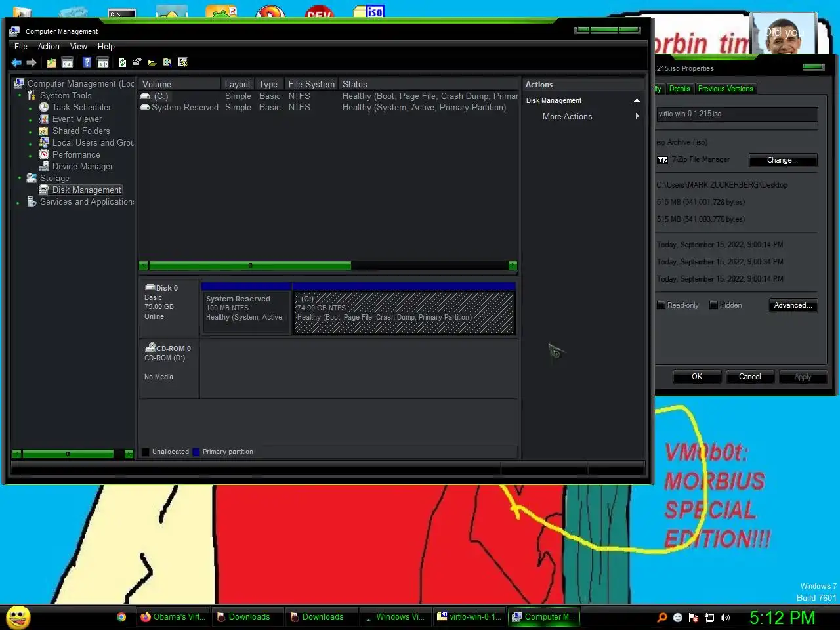
Task: Click the Properties toolbar icon
Action: pyautogui.click(x=137, y=62)
